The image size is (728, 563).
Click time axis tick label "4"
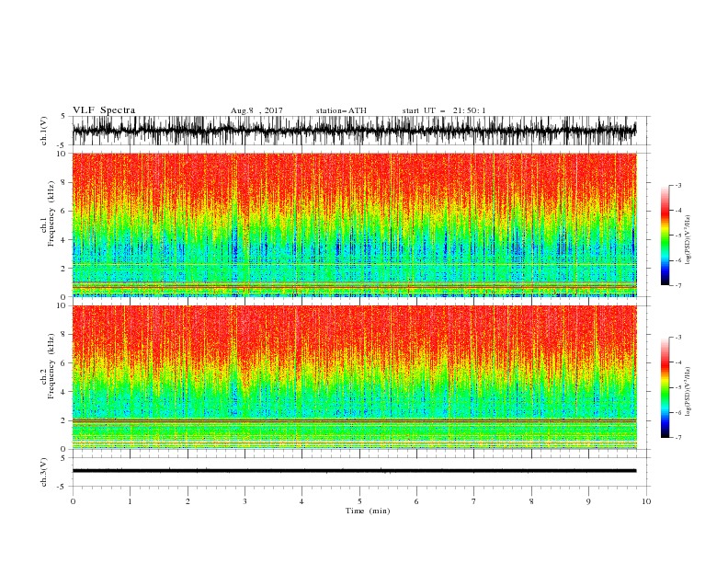click(x=301, y=501)
